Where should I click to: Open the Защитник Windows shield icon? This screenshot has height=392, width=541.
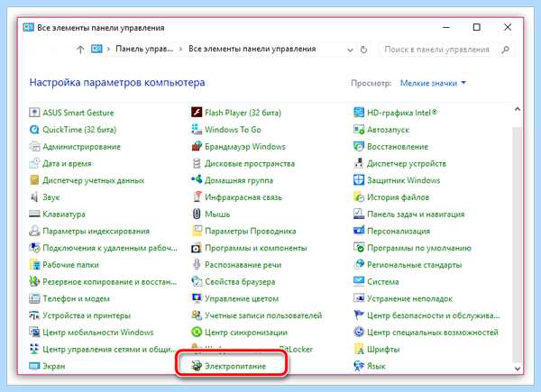tap(359, 180)
